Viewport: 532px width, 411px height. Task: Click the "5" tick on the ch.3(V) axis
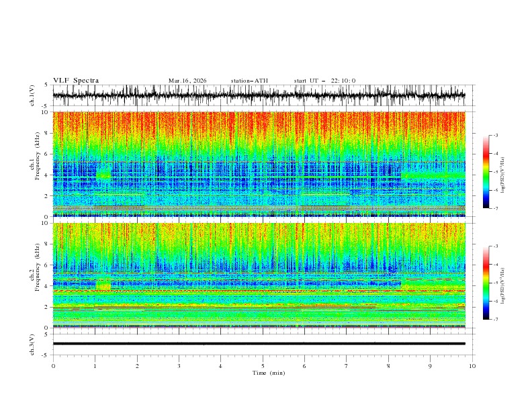click(x=46, y=334)
